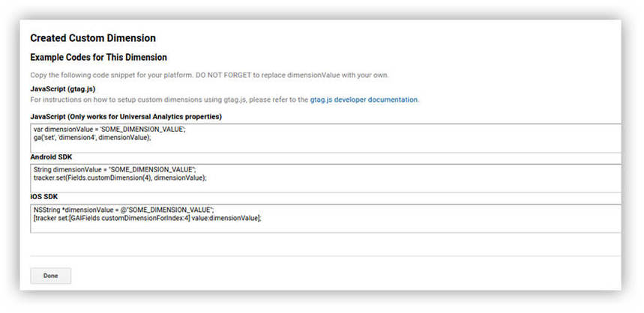
Task: Click the 'iOS SDK' section label
Action: (45, 196)
